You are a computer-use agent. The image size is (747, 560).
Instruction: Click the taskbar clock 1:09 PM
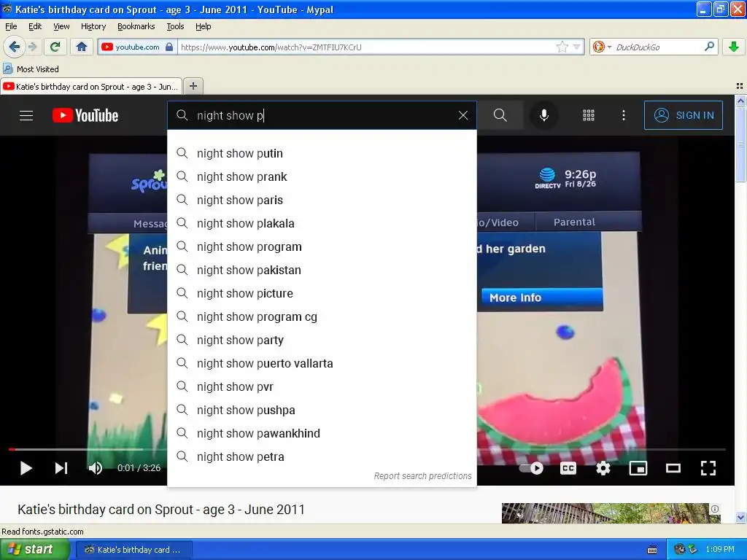coord(720,549)
